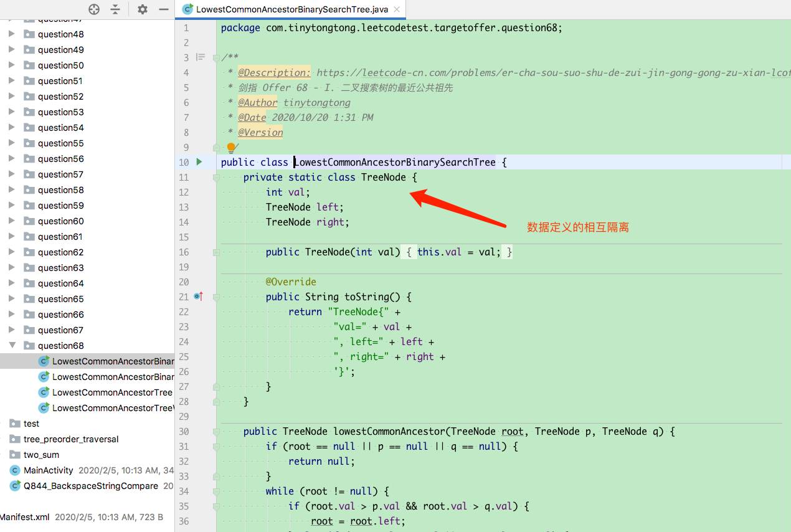Image resolution: width=791 pixels, height=532 pixels.
Task: Expand the question67 folder
Action: point(12,330)
